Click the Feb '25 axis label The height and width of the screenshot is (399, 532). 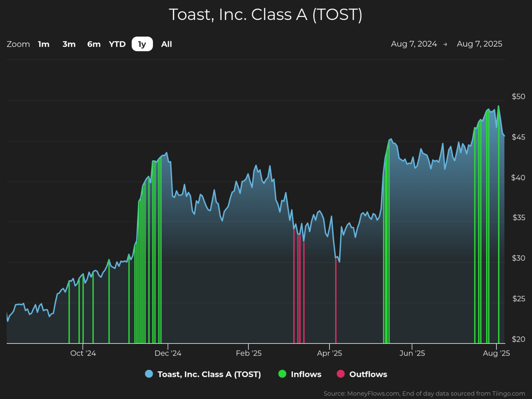(x=248, y=353)
